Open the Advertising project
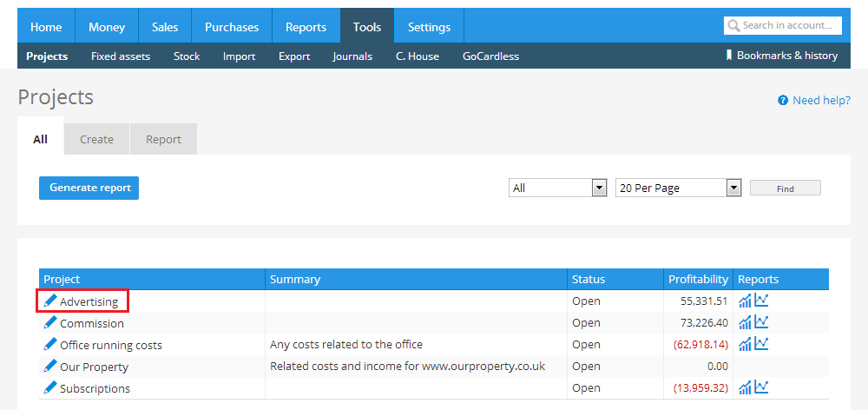Image resolution: width=868 pixels, height=410 pixels. pos(89,302)
